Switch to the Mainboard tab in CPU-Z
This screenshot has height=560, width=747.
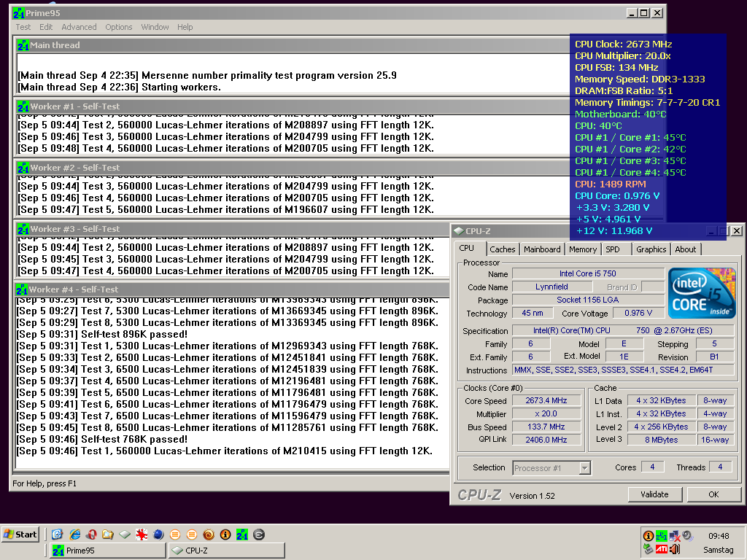(542, 249)
